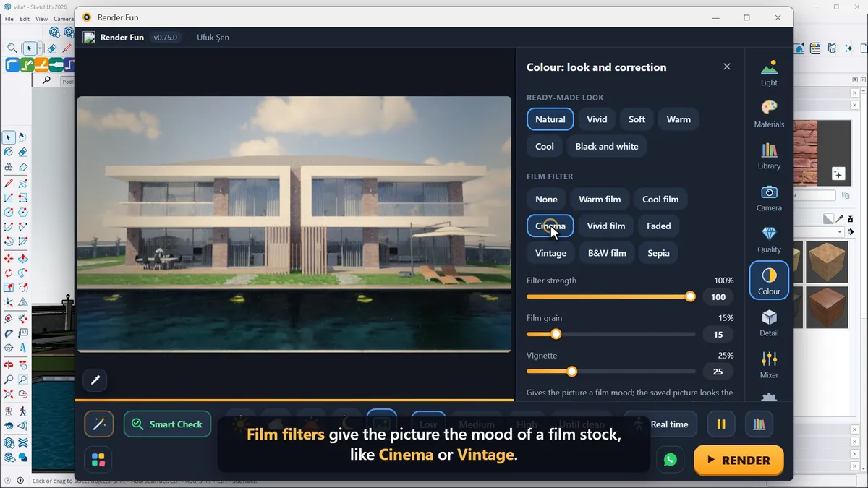Image resolution: width=868 pixels, height=488 pixels.
Task: Open the library books icon in the bottom bar
Action: click(759, 424)
